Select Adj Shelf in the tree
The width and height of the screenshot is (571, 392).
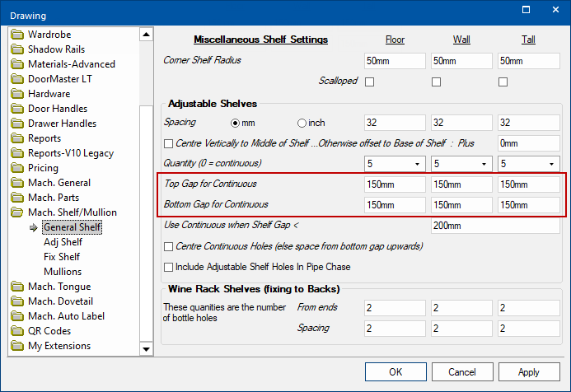pyautogui.click(x=63, y=242)
